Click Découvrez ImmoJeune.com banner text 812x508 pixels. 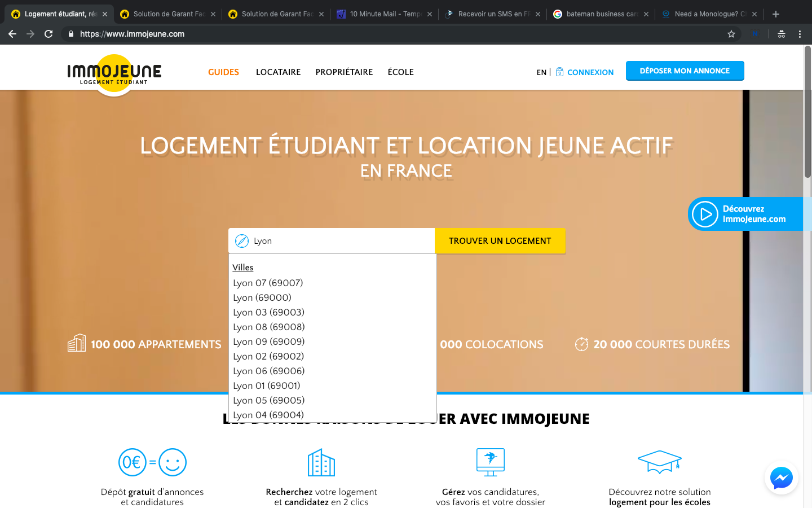coord(754,214)
